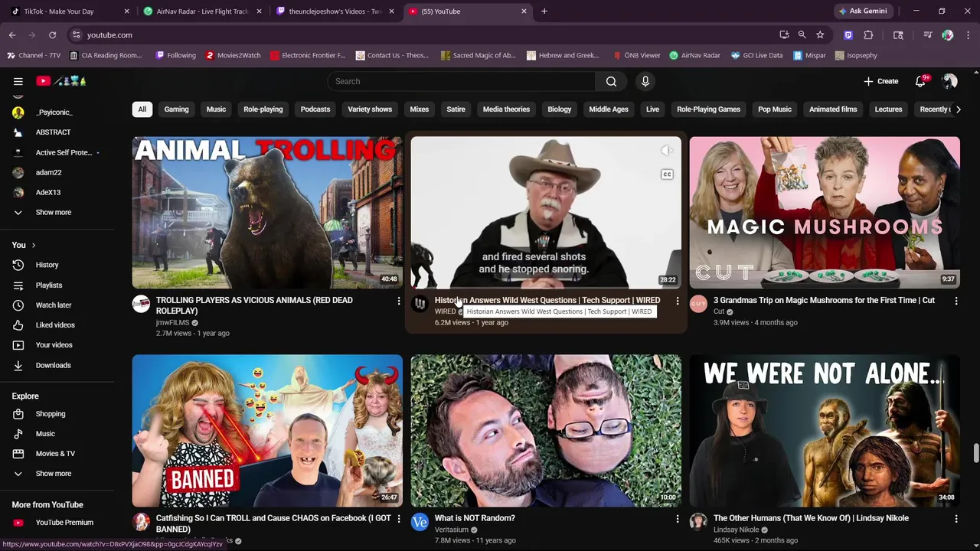Open jmwFILMS channel link

(x=172, y=323)
